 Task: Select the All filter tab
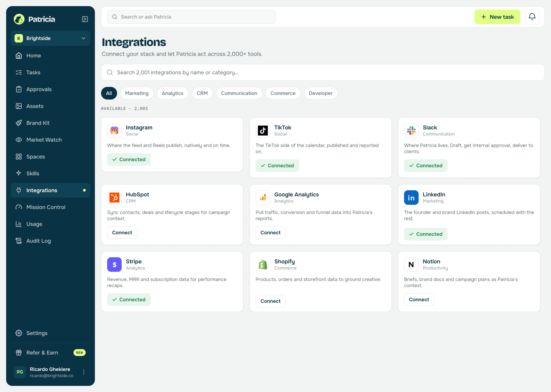[109, 93]
